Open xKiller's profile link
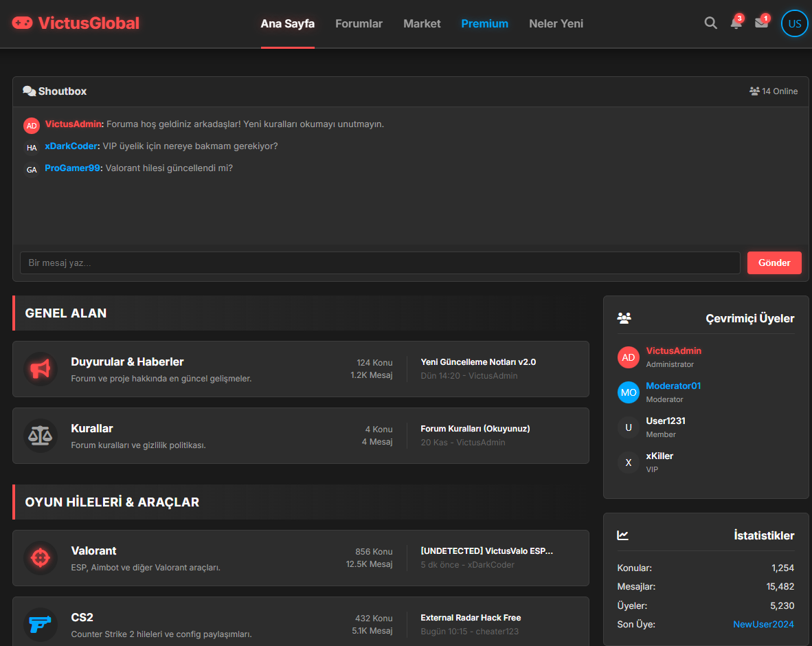Screen dimensions: 812x646 659,456
